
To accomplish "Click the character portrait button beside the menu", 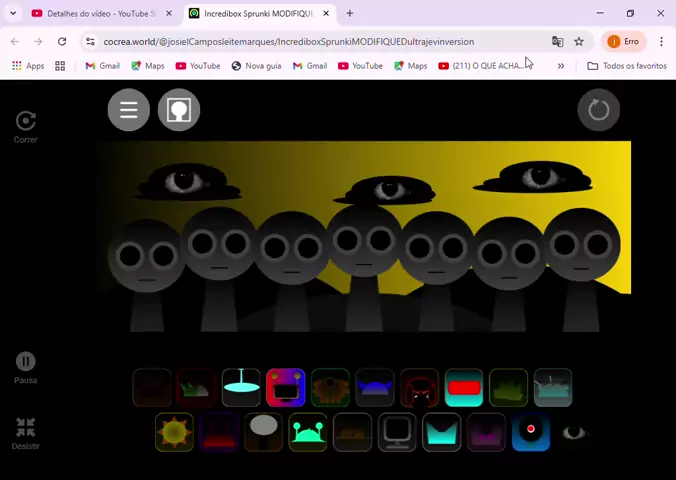I will coord(179,110).
